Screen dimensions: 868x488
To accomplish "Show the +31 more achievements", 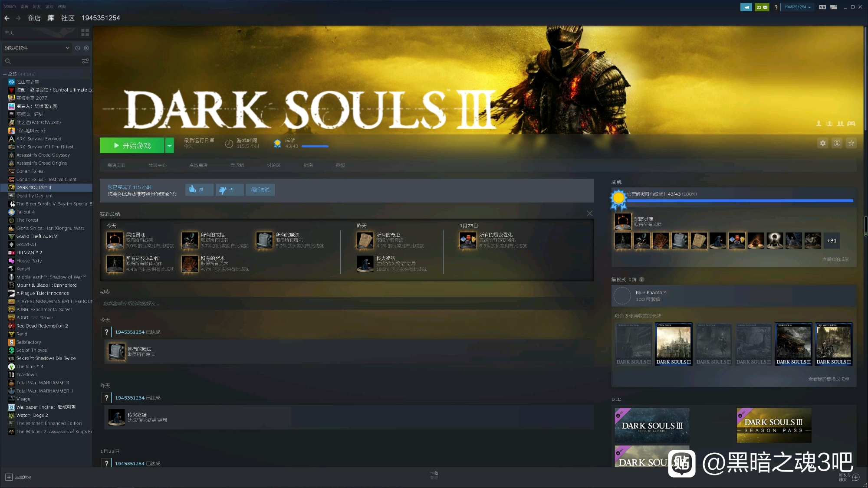I will click(832, 241).
